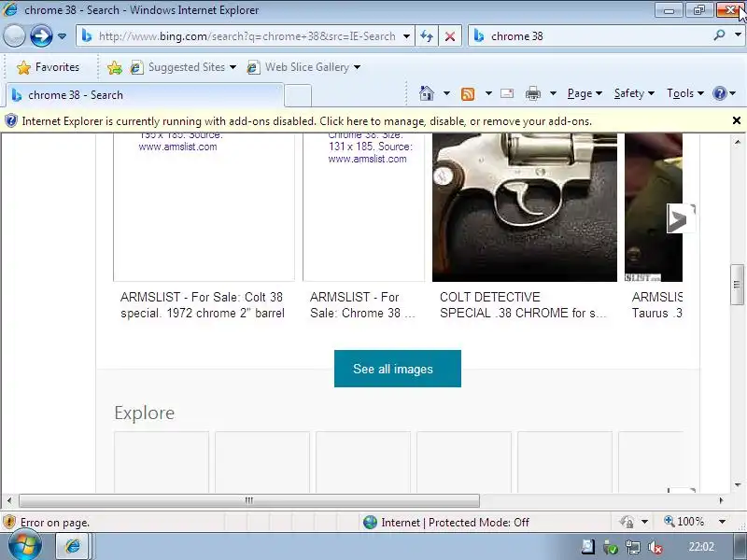Click the add-ons disabled information bar message

[x=307, y=121]
